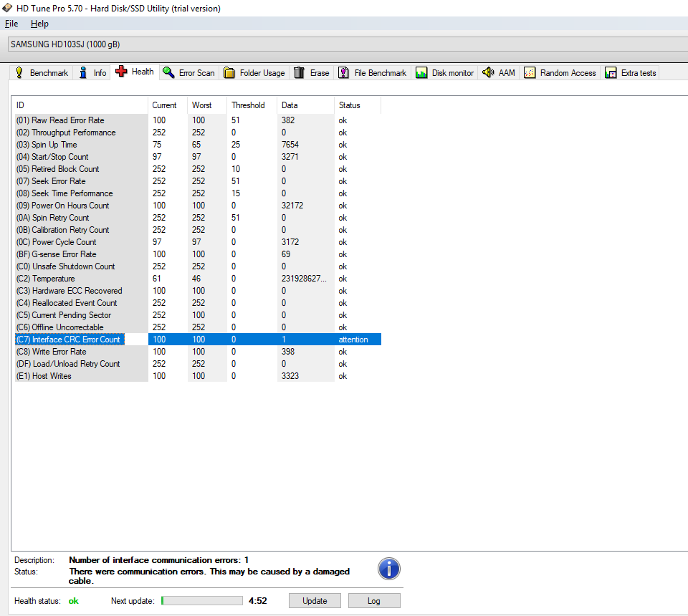Viewport: 688px width, 616px height.
Task: Click the Disk monitor chart icon
Action: pos(421,73)
